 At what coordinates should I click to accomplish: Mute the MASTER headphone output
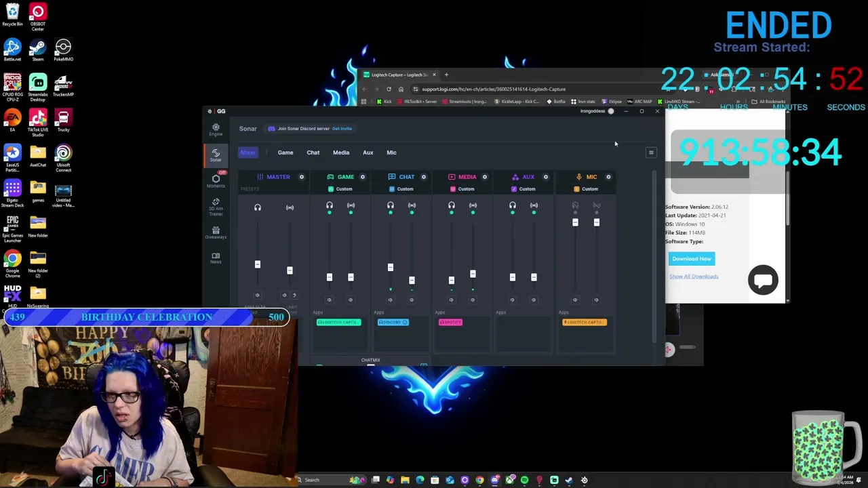tap(257, 295)
